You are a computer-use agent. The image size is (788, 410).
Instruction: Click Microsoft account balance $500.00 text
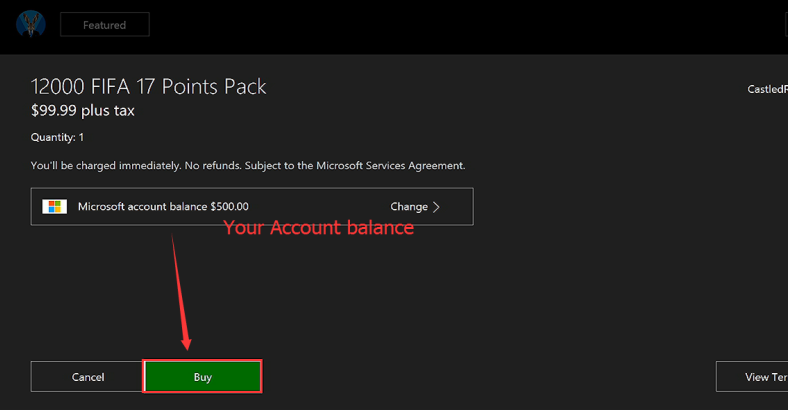pyautogui.click(x=163, y=207)
